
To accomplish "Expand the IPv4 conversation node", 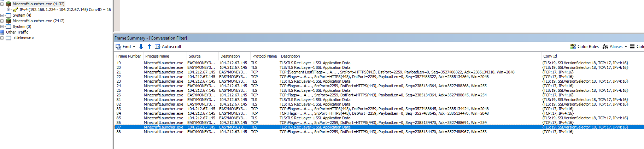I will pyautogui.click(x=9, y=10).
